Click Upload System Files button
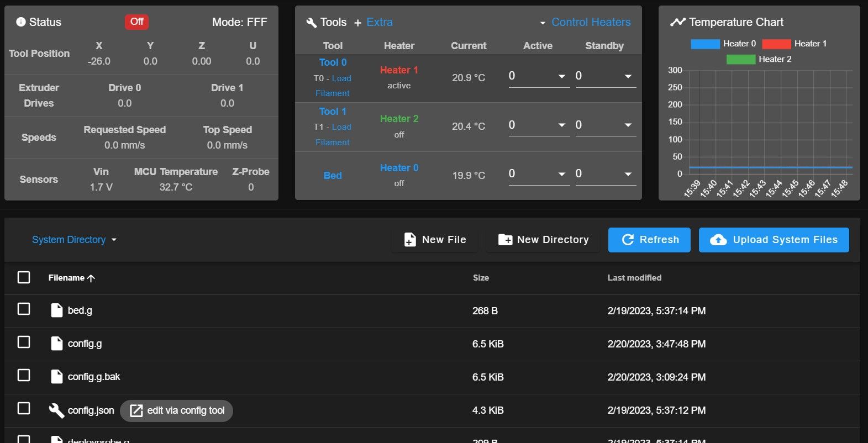 [774, 240]
